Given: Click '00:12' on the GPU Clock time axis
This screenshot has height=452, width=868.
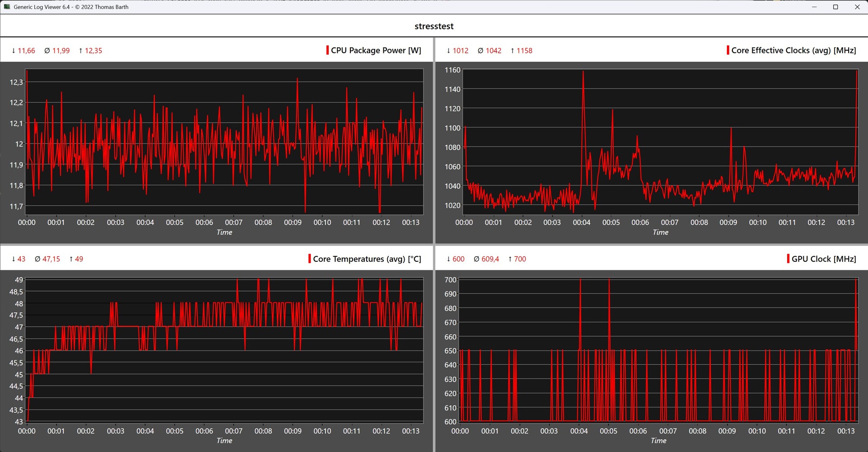Looking at the screenshot, I should 816,431.
